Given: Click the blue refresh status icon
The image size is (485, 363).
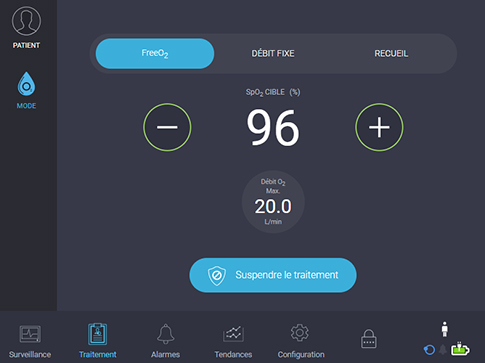Looking at the screenshot, I should click(x=429, y=350).
